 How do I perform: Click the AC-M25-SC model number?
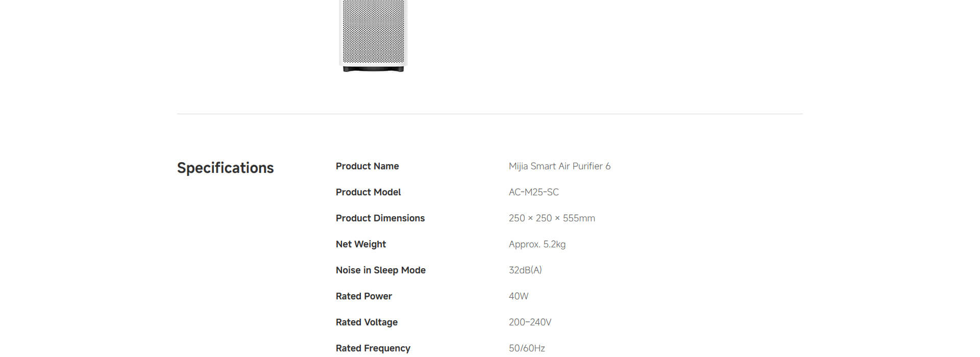point(533,192)
